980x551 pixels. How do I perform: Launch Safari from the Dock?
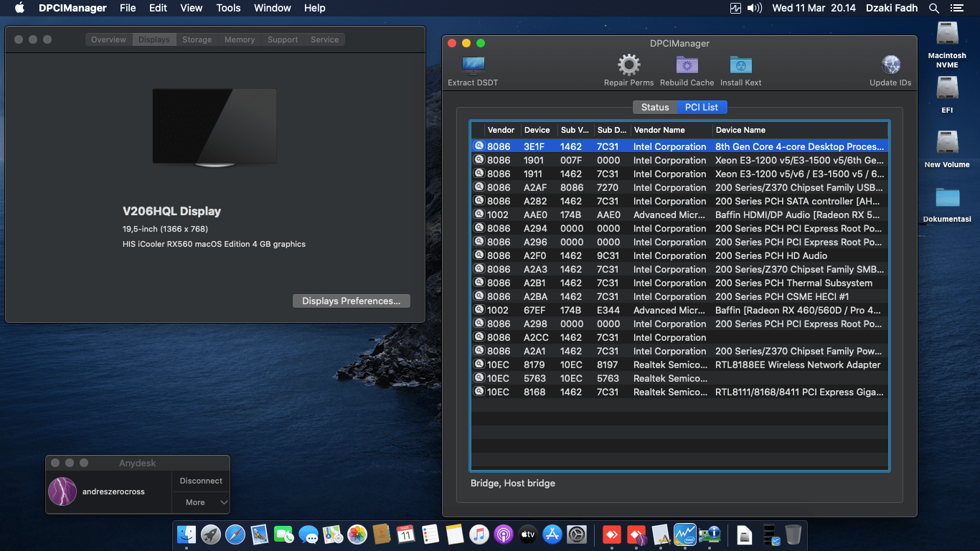[x=235, y=534]
